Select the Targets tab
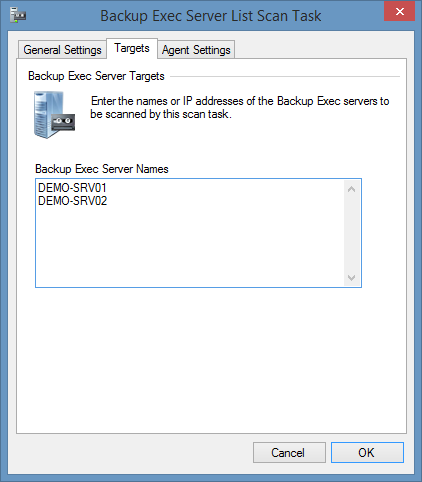This screenshot has height=482, width=422. [x=132, y=48]
